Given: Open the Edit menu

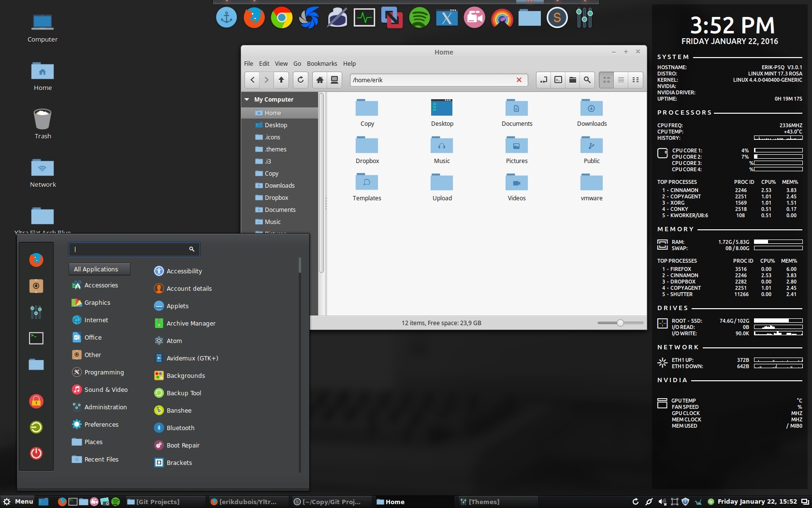Looking at the screenshot, I should click(264, 63).
